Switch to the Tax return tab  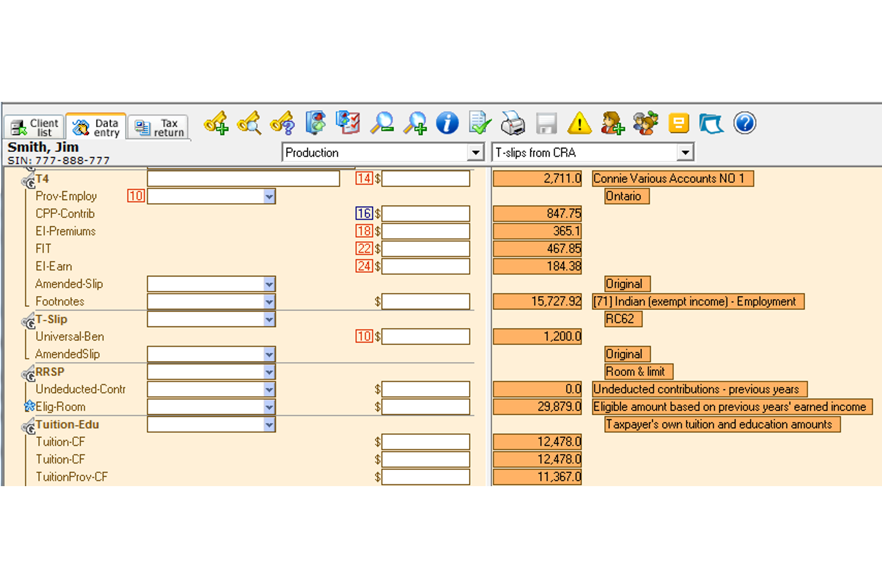(x=159, y=127)
